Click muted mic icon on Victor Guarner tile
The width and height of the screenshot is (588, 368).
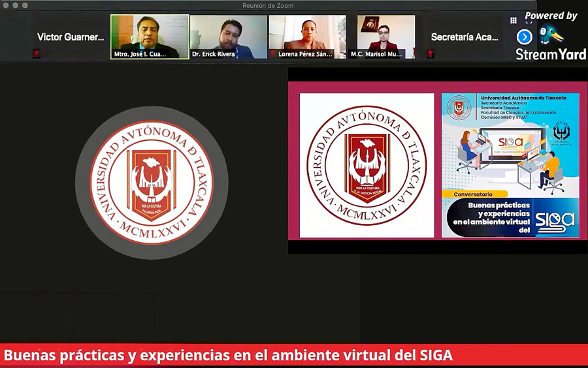(x=37, y=54)
